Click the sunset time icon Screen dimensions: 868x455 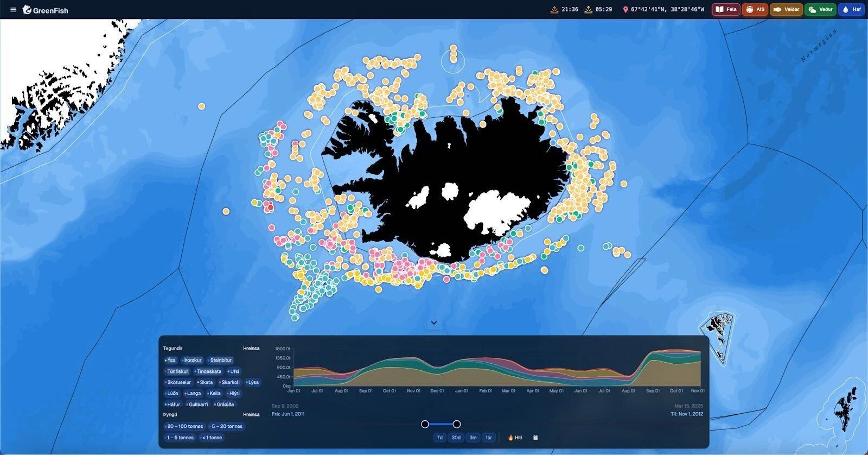[x=554, y=9]
